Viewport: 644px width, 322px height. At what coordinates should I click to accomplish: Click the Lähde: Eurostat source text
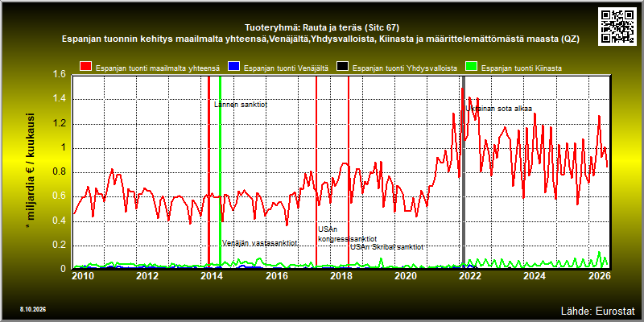coord(598,310)
